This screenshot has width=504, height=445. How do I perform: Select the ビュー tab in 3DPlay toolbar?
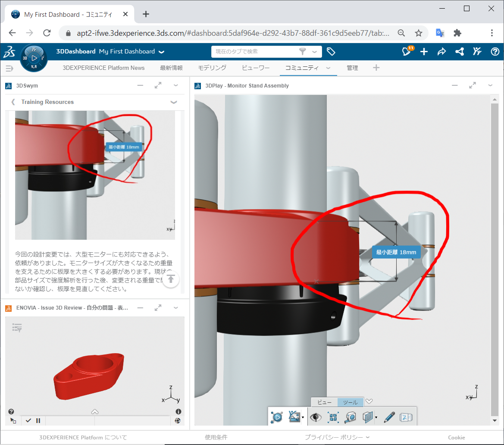point(324,402)
